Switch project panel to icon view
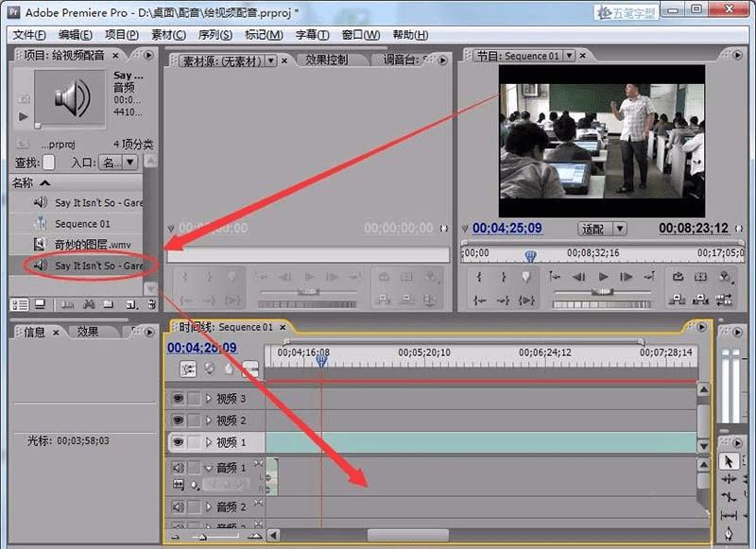This screenshot has width=756, height=549. pyautogui.click(x=40, y=304)
